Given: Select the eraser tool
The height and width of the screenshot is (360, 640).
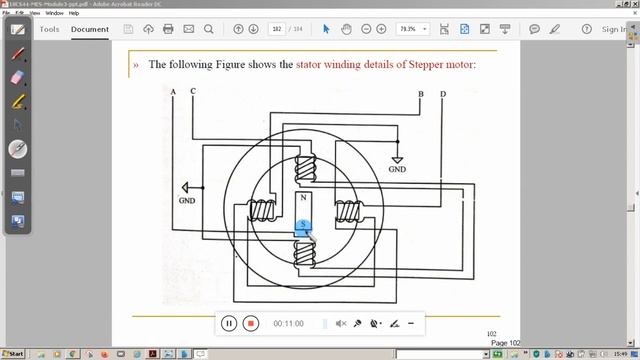Looking at the screenshot, I should click(18, 78).
